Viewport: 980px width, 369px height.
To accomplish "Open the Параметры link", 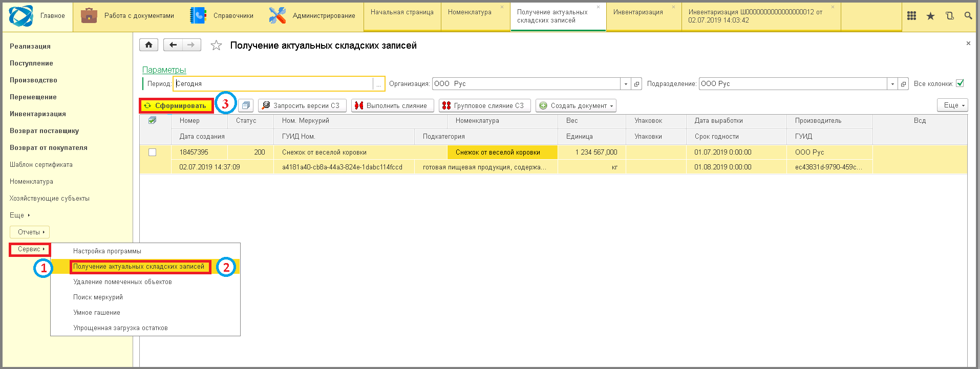I will coord(164,70).
